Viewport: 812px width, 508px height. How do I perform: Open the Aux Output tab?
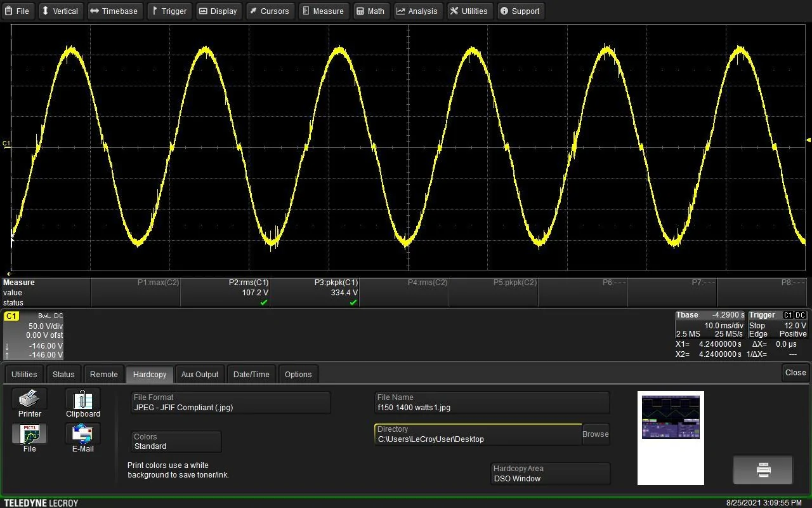pyautogui.click(x=200, y=374)
